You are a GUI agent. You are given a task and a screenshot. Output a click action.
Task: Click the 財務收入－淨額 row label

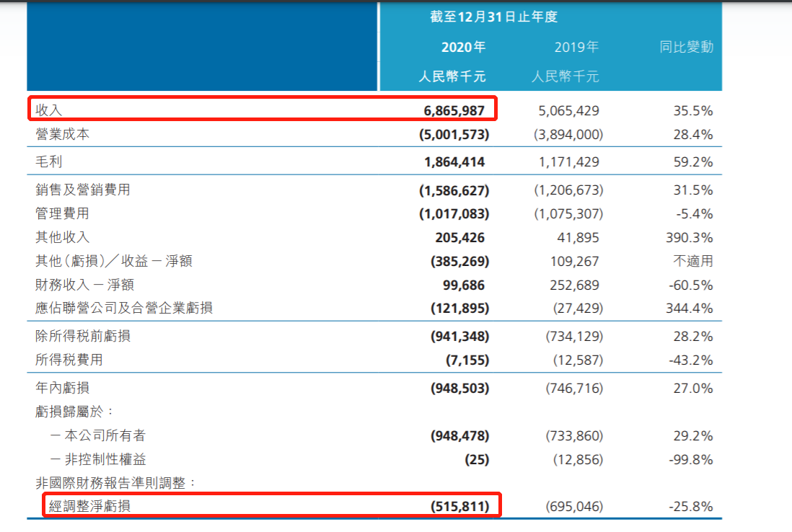[x=84, y=285]
